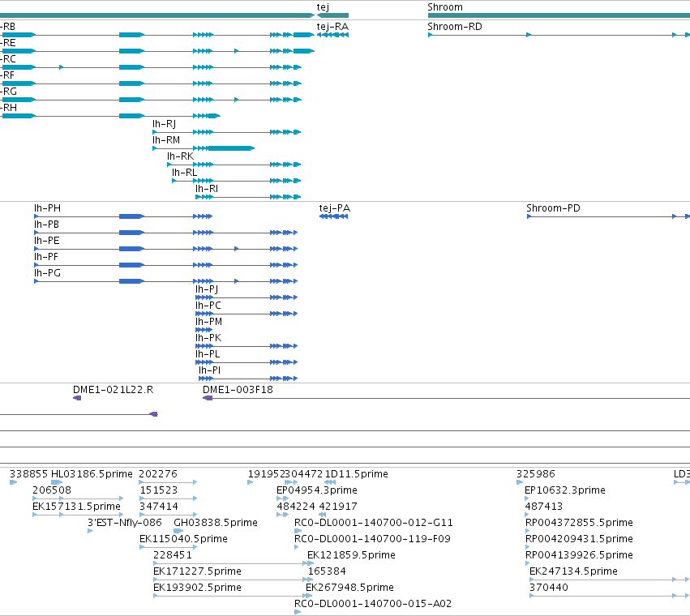
Task: Click the Ih-PK protein label
Action: pos(208,338)
